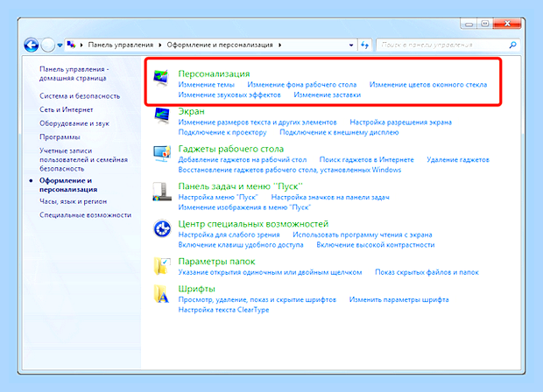Select Сеть и Интернет in sidebar
543x392 pixels.
[67, 109]
